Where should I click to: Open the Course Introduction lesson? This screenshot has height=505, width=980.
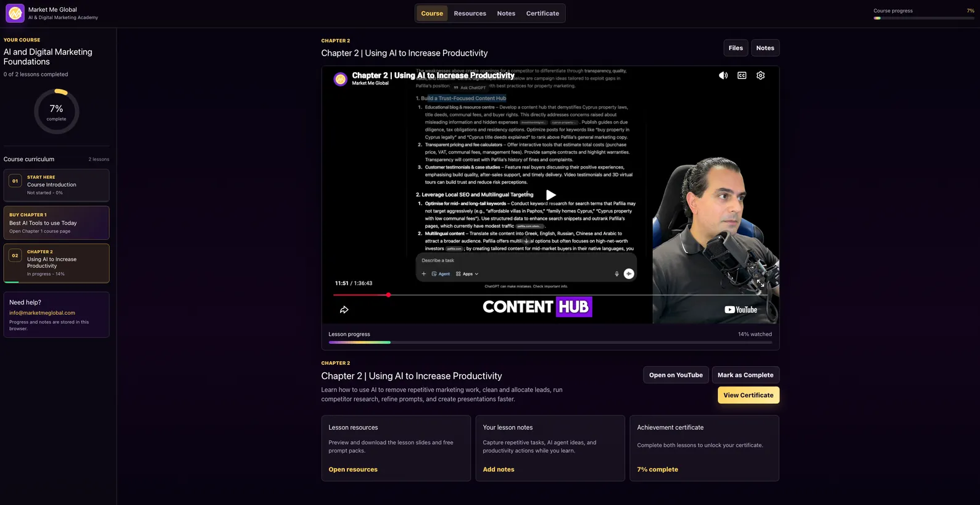tap(56, 185)
